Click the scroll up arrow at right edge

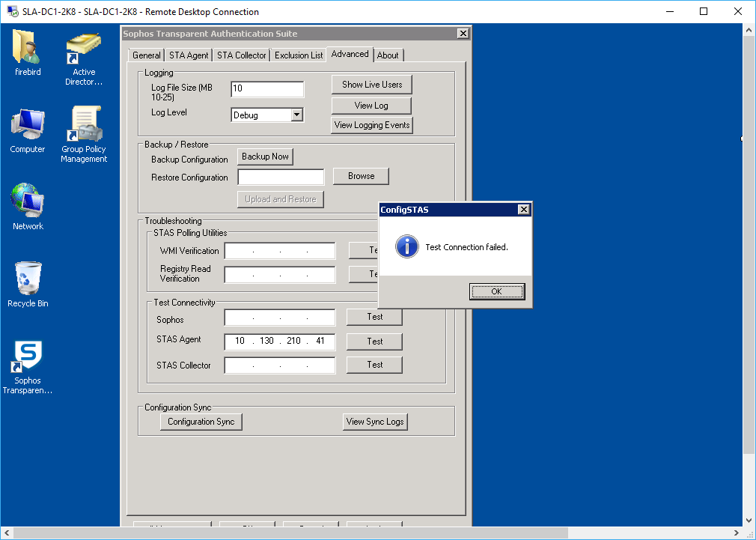pos(749,30)
